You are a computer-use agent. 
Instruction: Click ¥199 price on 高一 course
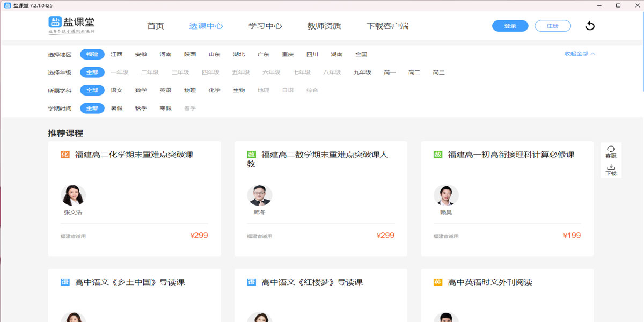(x=572, y=236)
